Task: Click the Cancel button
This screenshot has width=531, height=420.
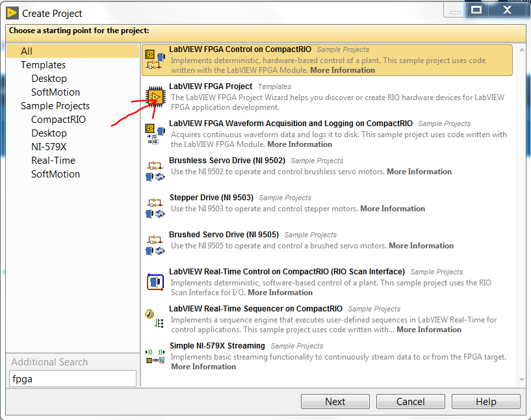Action: 411,401
